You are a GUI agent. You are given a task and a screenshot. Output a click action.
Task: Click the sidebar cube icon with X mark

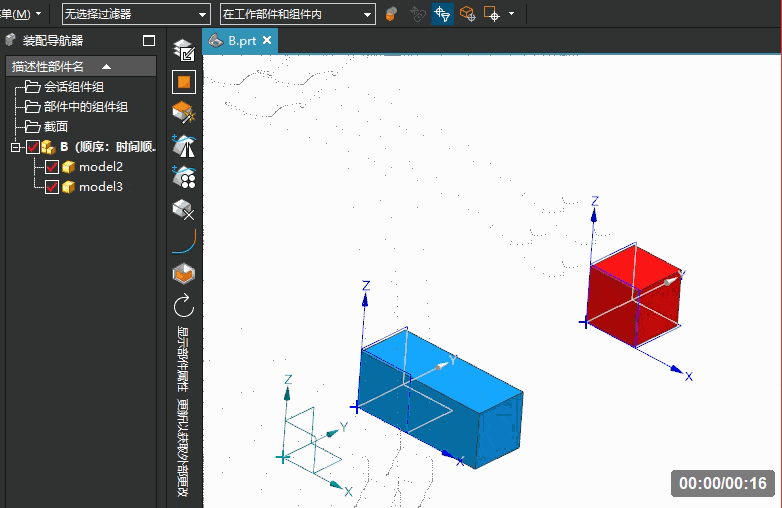(184, 210)
